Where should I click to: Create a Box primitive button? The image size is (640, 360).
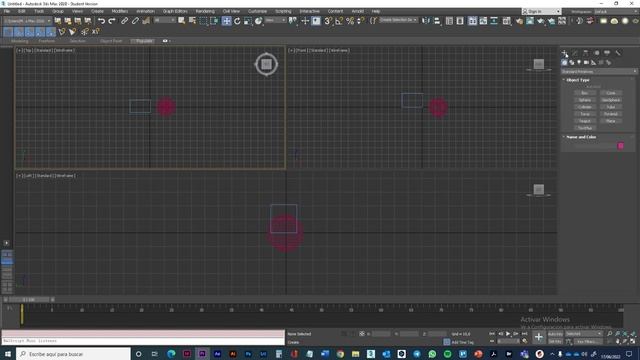point(584,93)
